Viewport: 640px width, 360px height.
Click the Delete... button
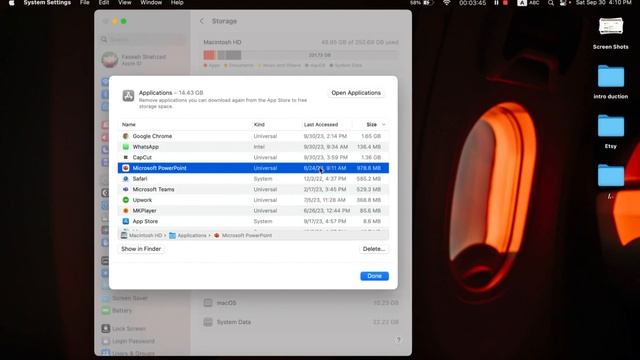374,249
